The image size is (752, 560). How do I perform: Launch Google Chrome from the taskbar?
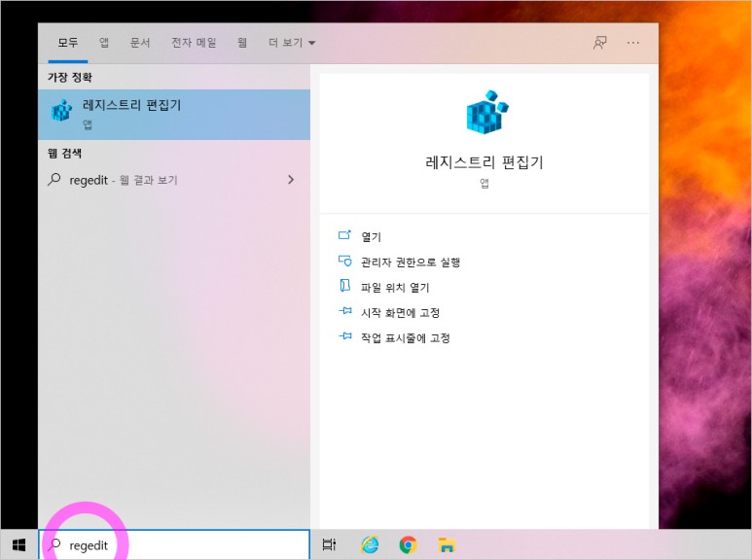(x=408, y=544)
